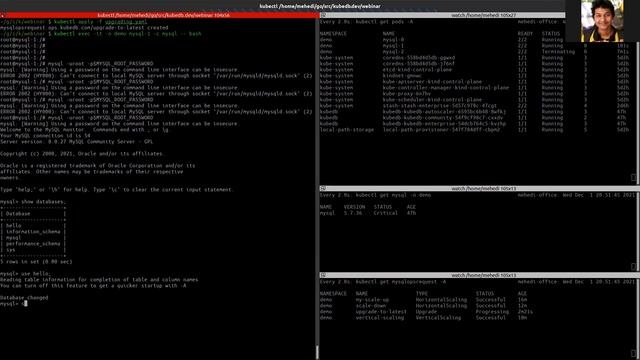Viewport: 640px width, 360px height.
Task: Click the 'VERSION' column header
Action: coord(354,207)
